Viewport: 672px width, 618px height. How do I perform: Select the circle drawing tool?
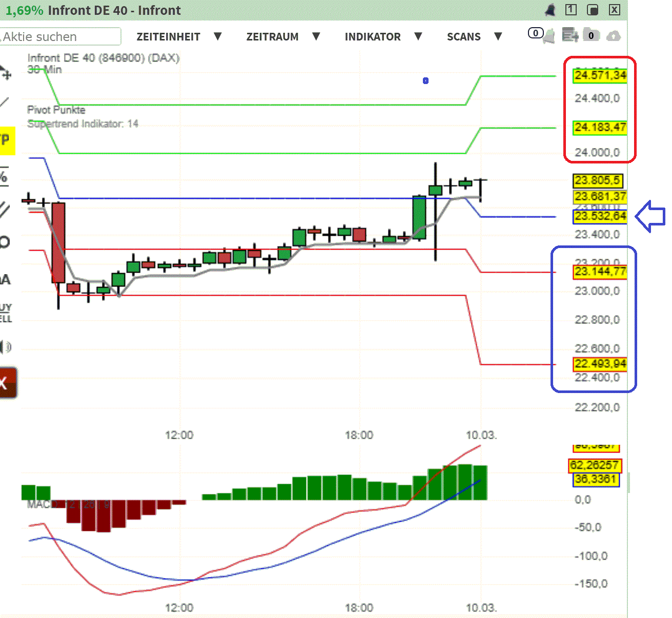[5, 242]
